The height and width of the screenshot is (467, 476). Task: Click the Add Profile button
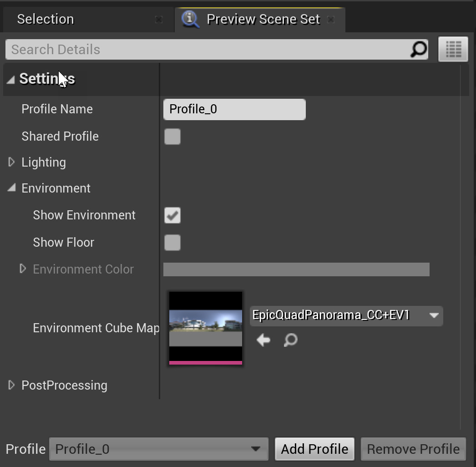(314, 449)
